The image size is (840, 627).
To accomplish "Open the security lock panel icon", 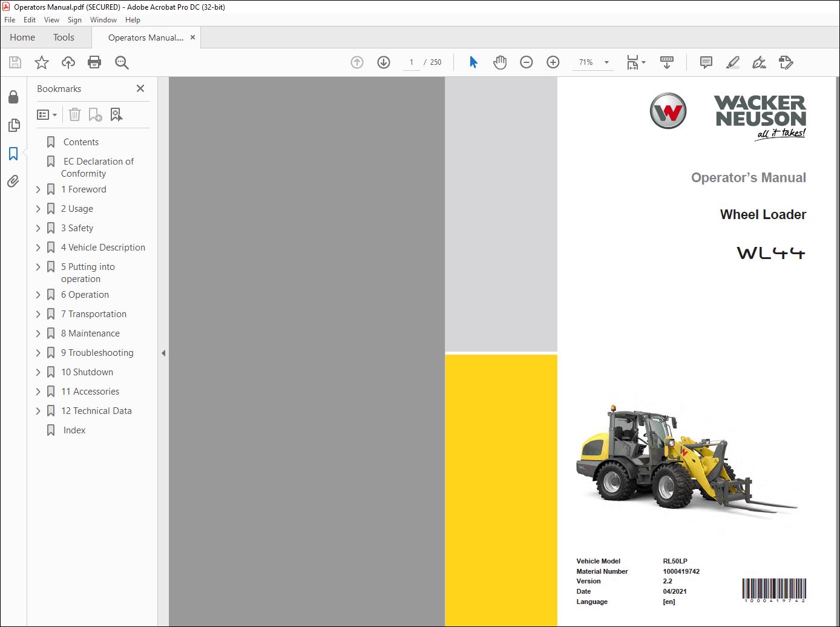I will (13, 97).
